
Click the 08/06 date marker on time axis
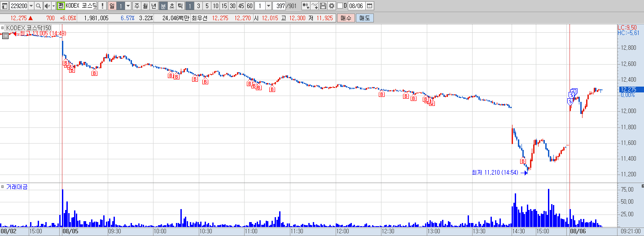tap(578, 232)
